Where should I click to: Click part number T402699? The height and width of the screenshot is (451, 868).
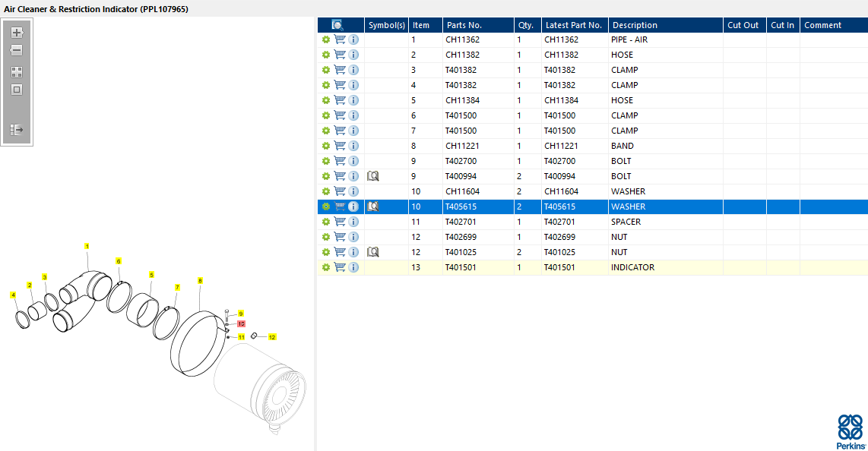click(x=461, y=237)
